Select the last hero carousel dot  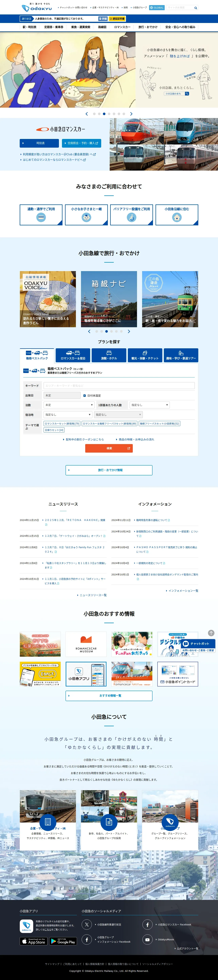(x=124, y=114)
